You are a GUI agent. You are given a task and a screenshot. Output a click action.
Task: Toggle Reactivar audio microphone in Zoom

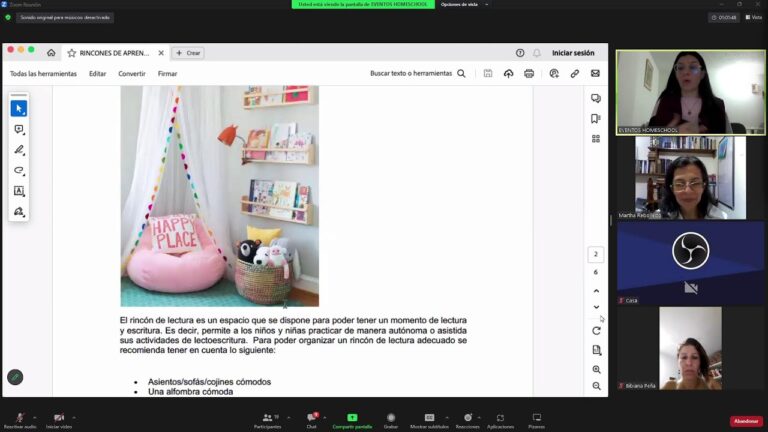pyautogui.click(x=20, y=420)
